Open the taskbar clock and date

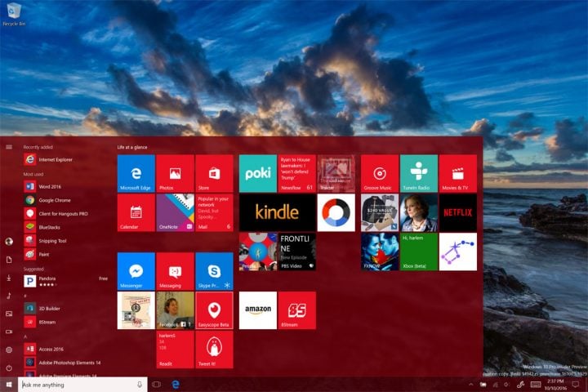point(556,385)
